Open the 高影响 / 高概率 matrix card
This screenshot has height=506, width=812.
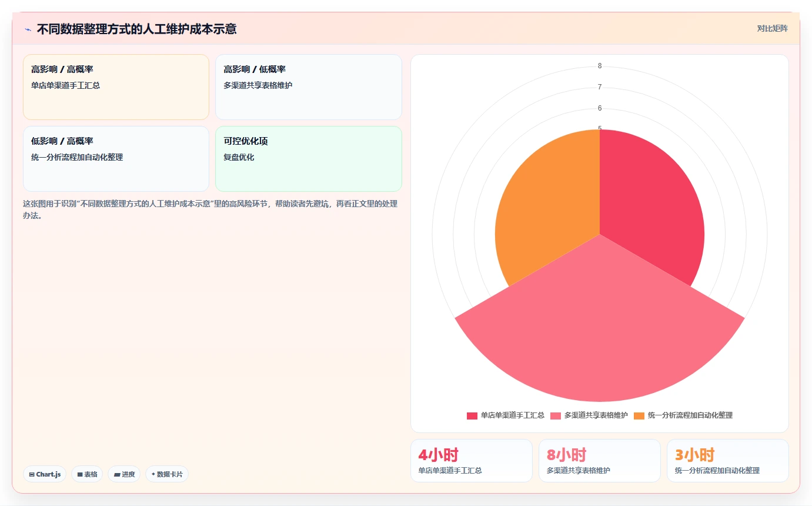point(116,87)
